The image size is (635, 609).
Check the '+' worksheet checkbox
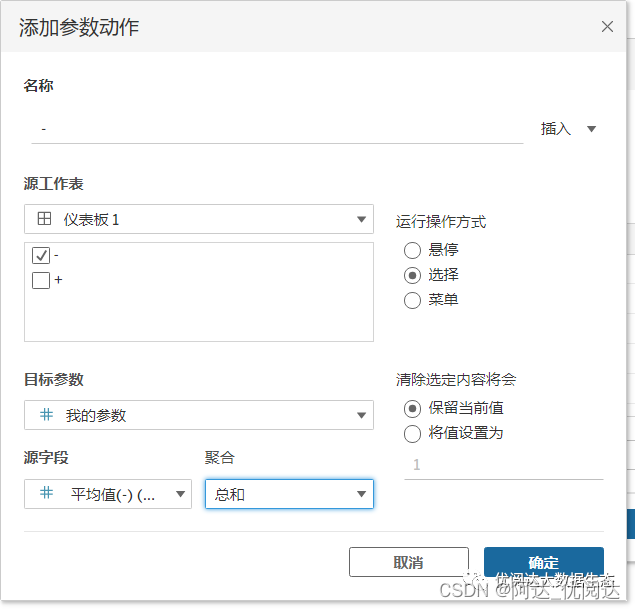[41, 280]
